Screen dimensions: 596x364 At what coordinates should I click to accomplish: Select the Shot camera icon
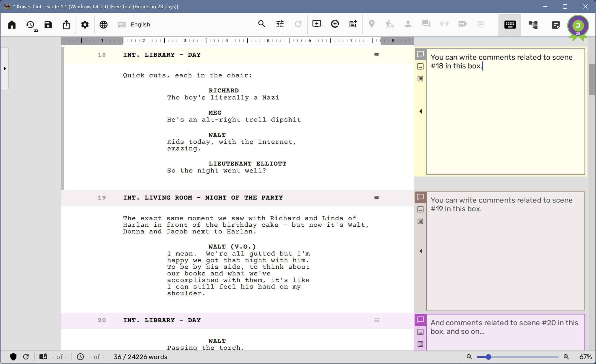462,24
